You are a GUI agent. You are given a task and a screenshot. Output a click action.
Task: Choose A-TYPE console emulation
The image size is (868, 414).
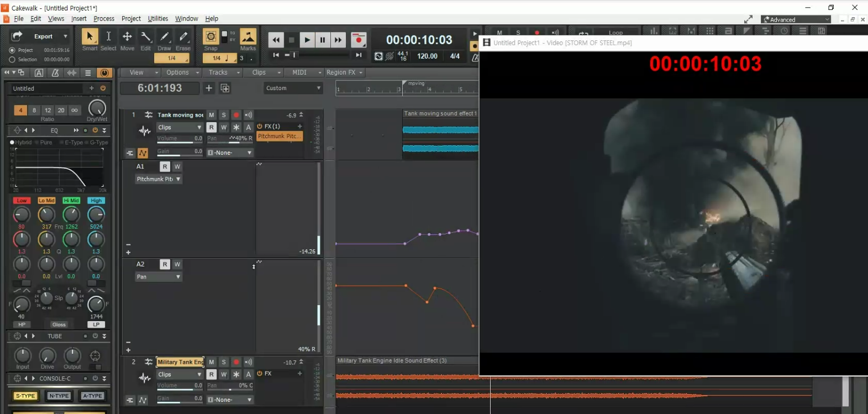(x=92, y=396)
